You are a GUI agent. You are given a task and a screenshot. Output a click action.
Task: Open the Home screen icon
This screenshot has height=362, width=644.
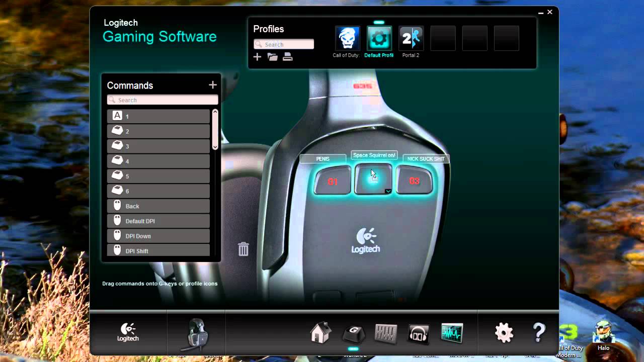tap(320, 333)
